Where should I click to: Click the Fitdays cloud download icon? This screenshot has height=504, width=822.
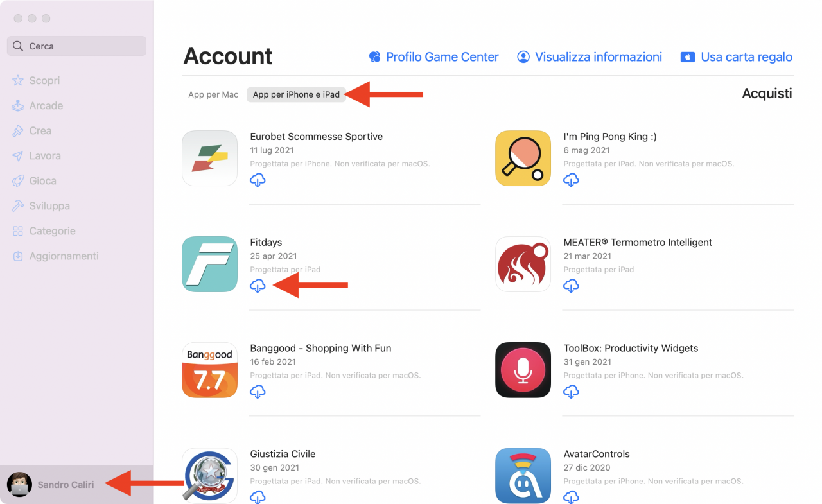(x=258, y=286)
